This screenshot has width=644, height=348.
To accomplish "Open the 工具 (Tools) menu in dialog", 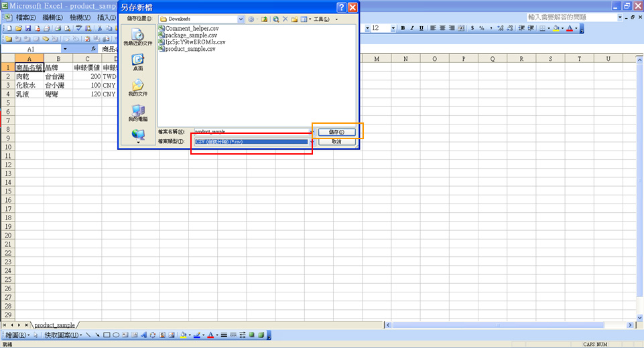I will (x=322, y=19).
